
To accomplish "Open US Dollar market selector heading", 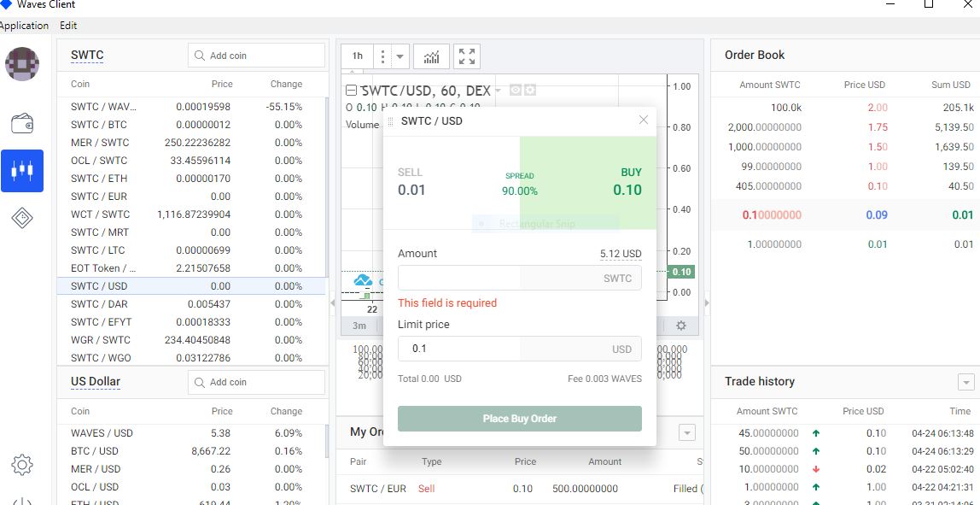I will [96, 382].
